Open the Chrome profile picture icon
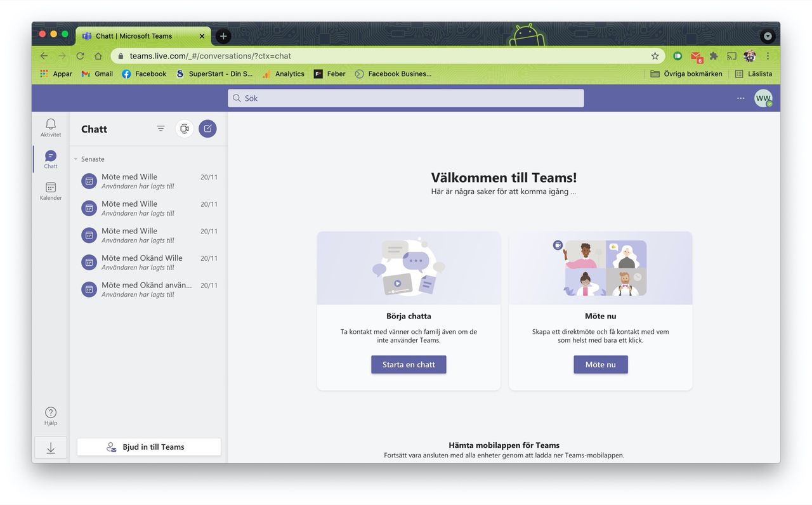Viewport: 812px width, 505px height. pyautogui.click(x=750, y=56)
